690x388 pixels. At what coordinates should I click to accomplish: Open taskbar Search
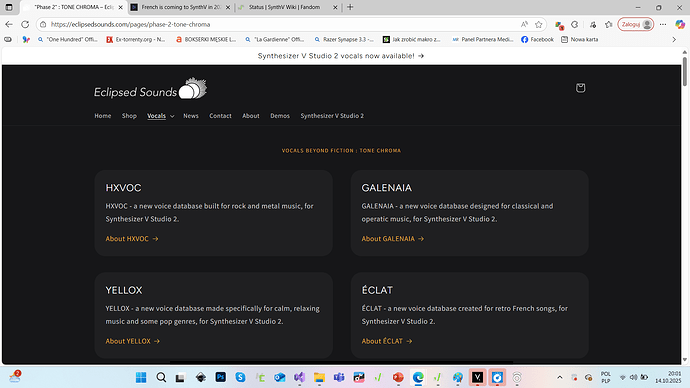tap(161, 377)
